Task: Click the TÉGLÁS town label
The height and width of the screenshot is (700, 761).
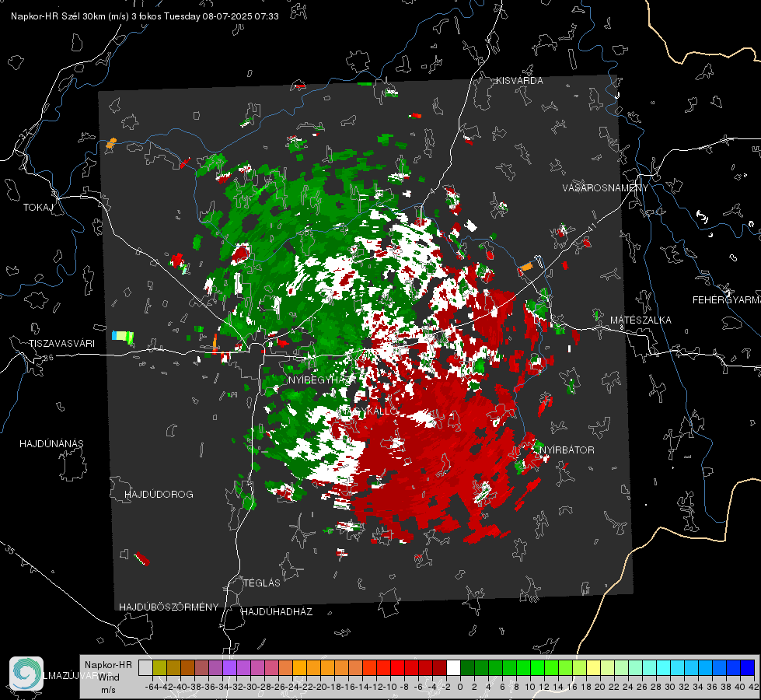Action: [x=262, y=583]
